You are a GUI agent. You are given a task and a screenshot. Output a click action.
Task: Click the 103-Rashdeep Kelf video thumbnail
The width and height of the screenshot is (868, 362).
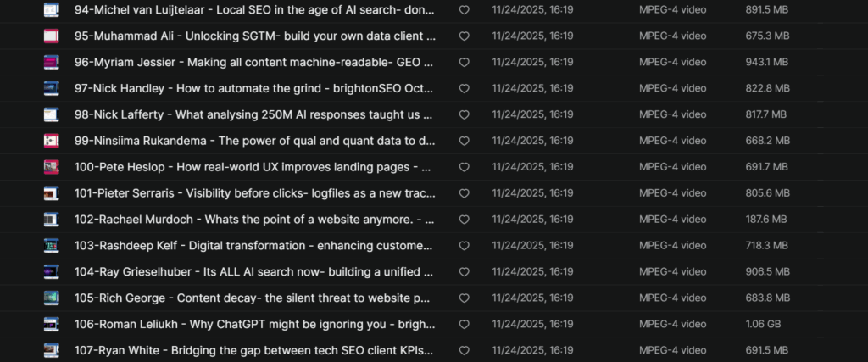(x=51, y=246)
